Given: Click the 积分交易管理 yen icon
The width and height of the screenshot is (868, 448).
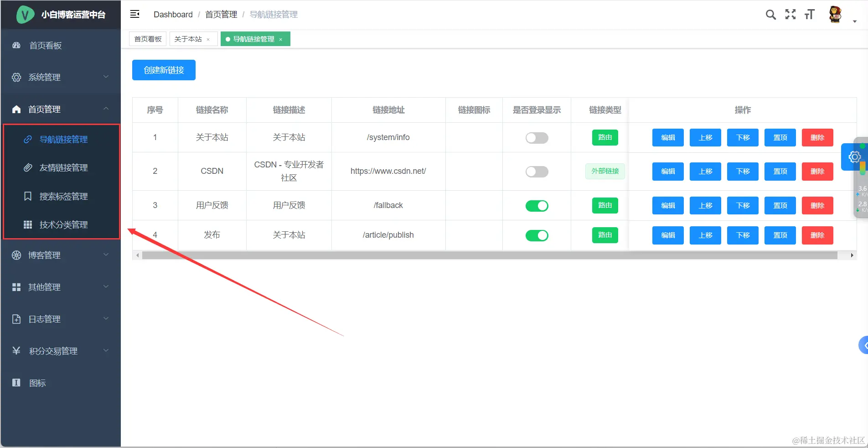Looking at the screenshot, I should click(16, 351).
